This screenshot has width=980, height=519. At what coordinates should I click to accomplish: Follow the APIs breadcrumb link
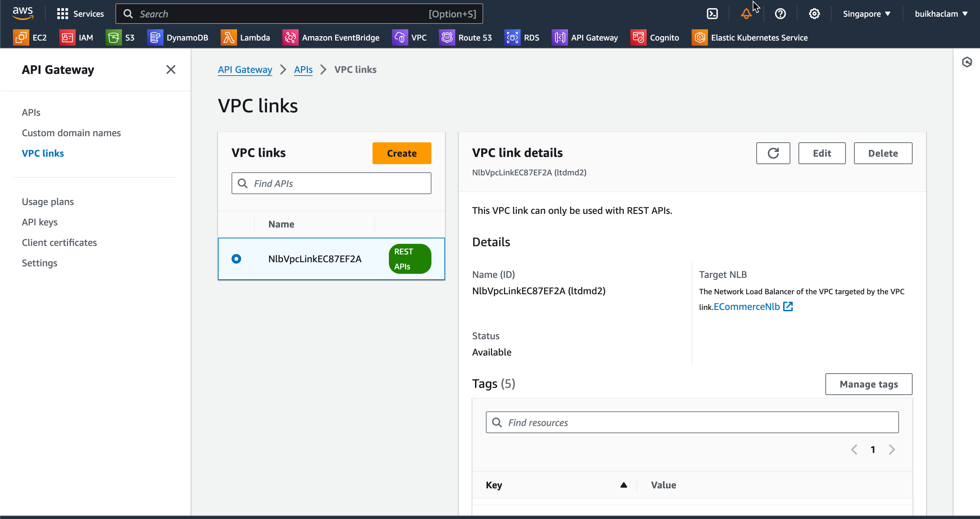pos(303,69)
